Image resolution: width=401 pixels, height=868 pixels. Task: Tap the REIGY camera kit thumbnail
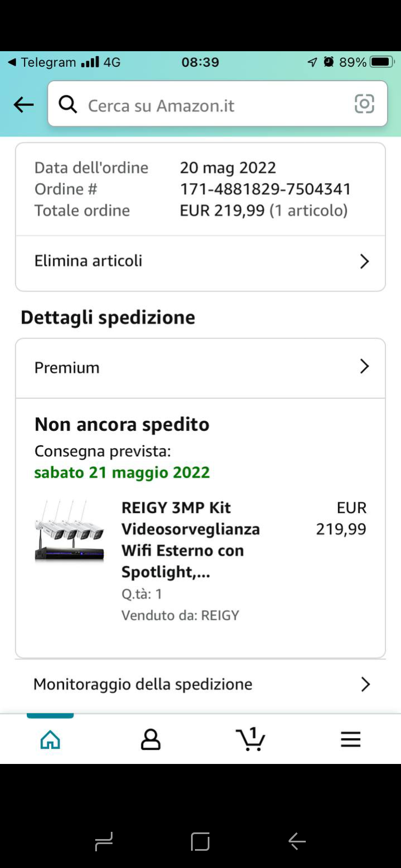(70, 531)
